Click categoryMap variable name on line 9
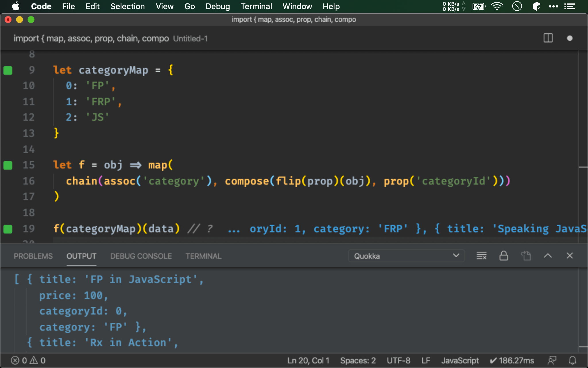Image resolution: width=588 pixels, height=368 pixels. tap(113, 70)
